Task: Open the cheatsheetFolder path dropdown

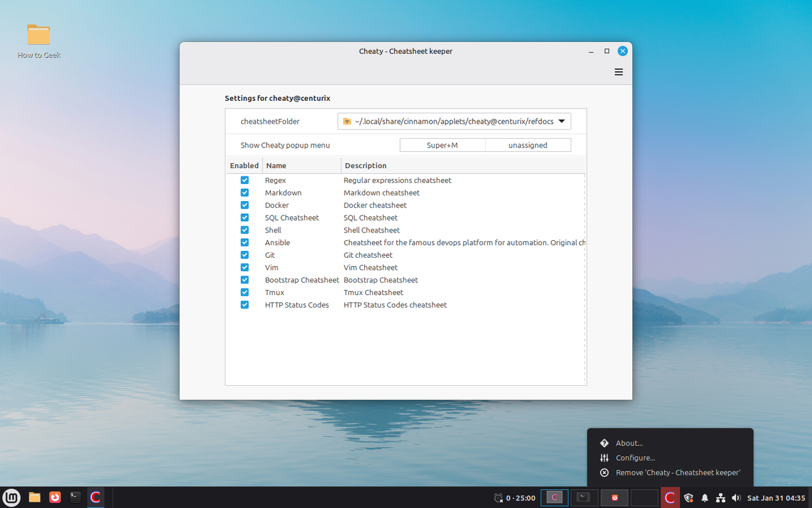Action: [454, 122]
